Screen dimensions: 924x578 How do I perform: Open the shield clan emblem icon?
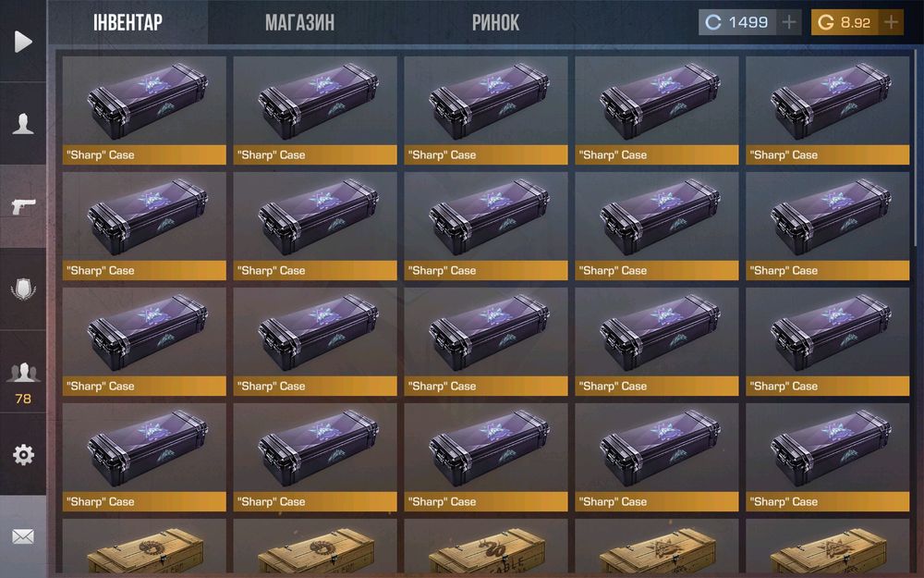[23, 289]
